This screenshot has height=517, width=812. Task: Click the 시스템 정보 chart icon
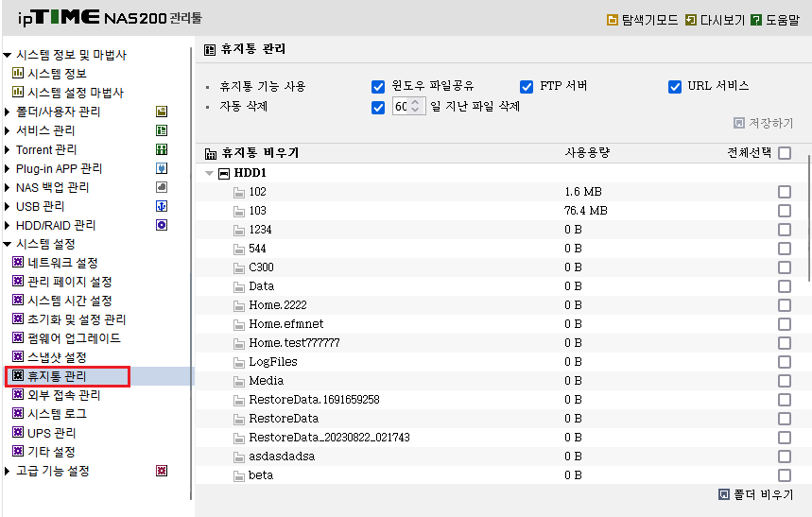[18, 73]
